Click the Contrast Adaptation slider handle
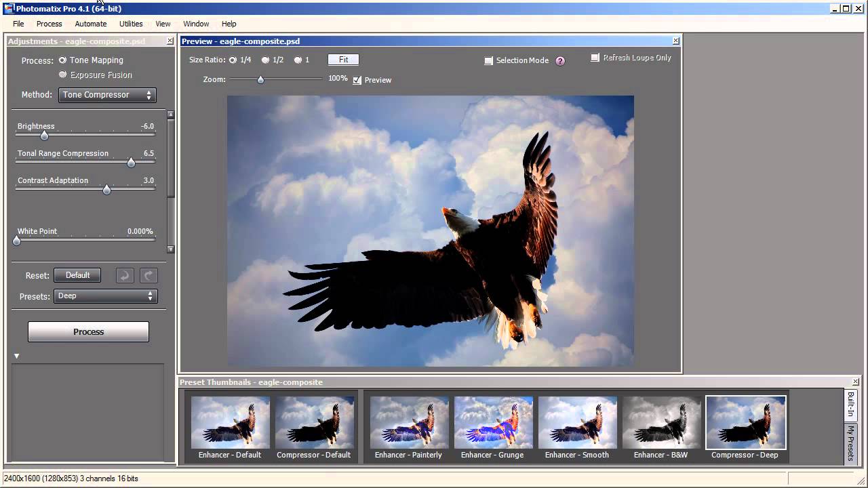868x488 pixels. click(x=106, y=190)
